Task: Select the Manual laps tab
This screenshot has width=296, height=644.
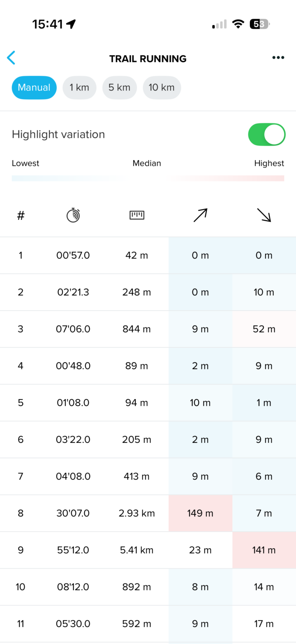Action: [x=34, y=88]
